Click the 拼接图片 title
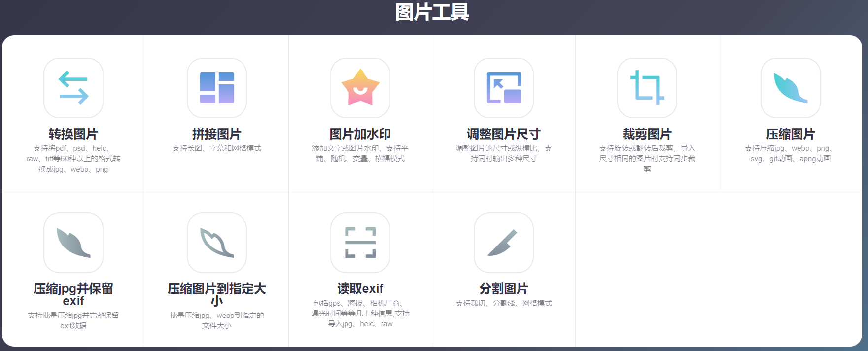Image resolution: width=868 pixels, height=351 pixels. (217, 134)
